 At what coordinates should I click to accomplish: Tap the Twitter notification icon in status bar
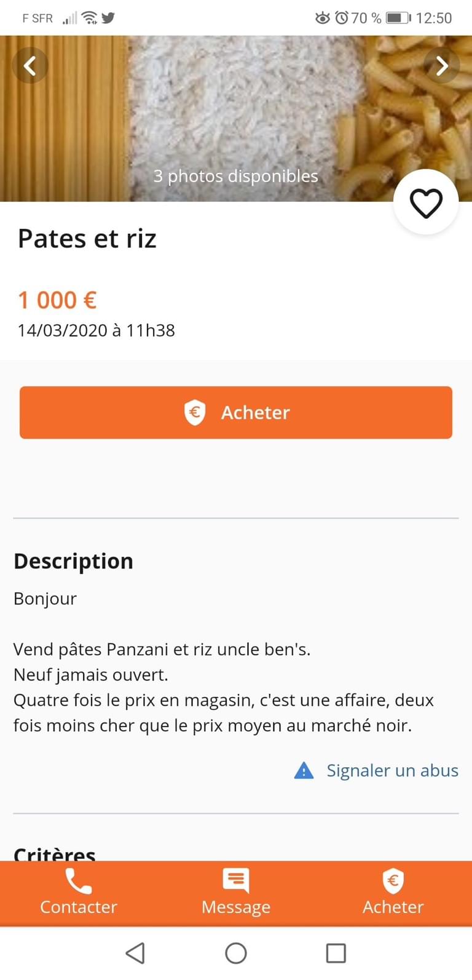(109, 18)
